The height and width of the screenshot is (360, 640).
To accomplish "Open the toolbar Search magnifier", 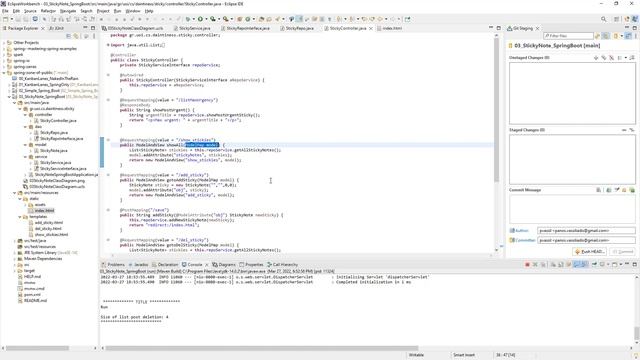I will pos(603,19).
